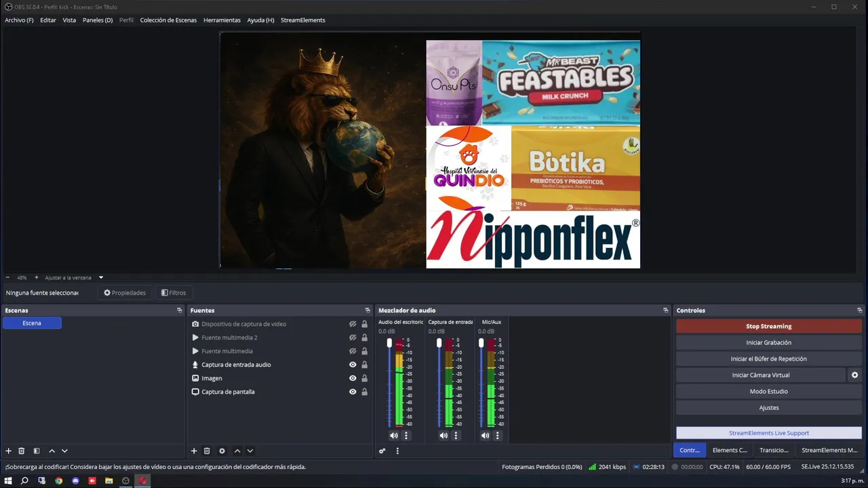Zoom in preview with plus icon
This screenshot has height=488, width=868.
[36, 277]
